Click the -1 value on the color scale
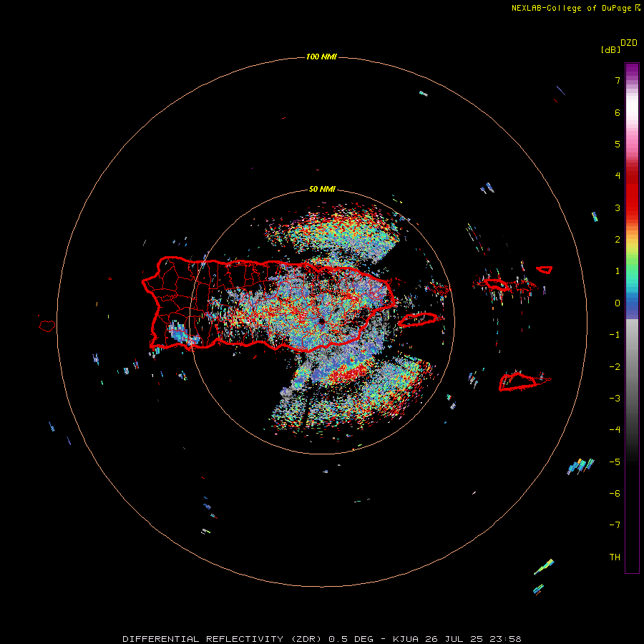This screenshot has height=644, width=644. pyautogui.click(x=615, y=335)
